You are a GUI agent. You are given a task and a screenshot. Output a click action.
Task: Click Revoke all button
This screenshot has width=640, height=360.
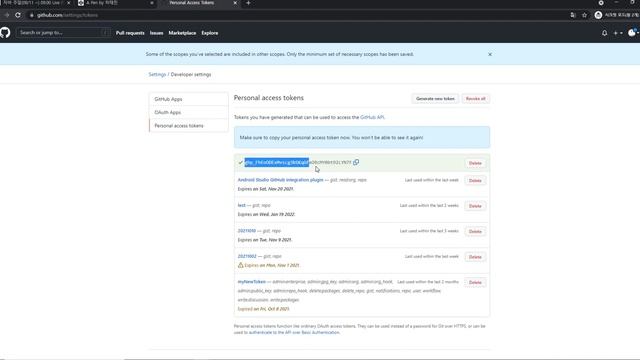coord(476,99)
